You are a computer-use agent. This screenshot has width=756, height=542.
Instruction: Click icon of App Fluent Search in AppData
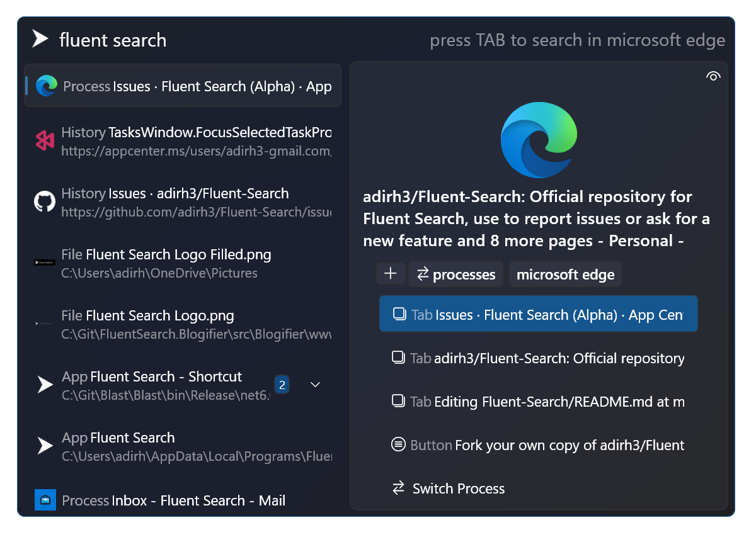pyautogui.click(x=45, y=446)
